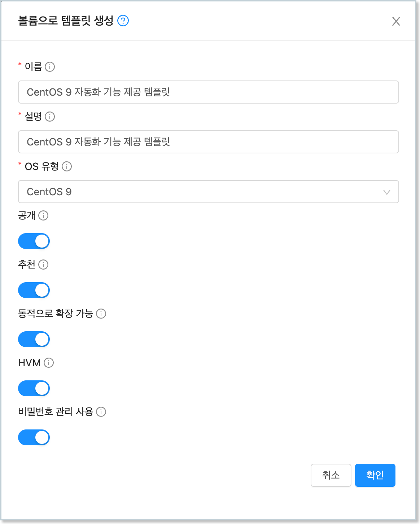
Task: Disable the HVM toggle switch
Action: click(34, 388)
